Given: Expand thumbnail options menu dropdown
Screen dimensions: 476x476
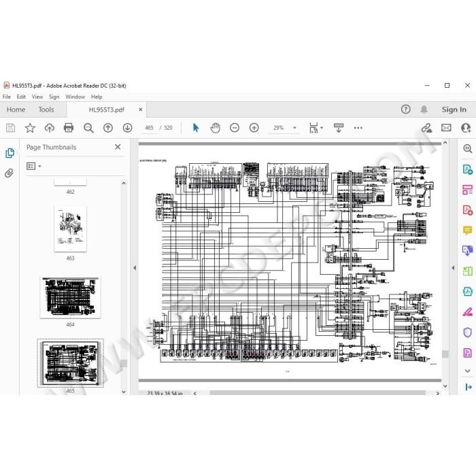Looking at the screenshot, I should point(34,166).
